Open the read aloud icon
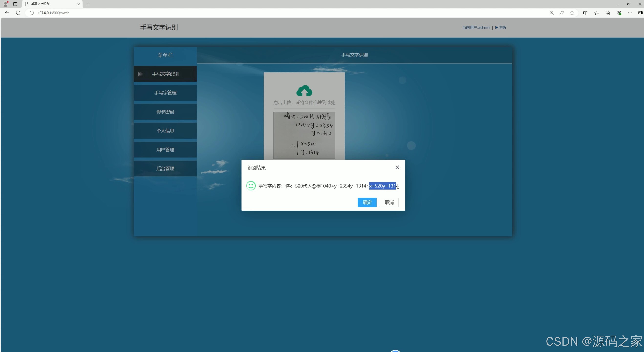Screen dimensions: 644x352 pos(562,13)
